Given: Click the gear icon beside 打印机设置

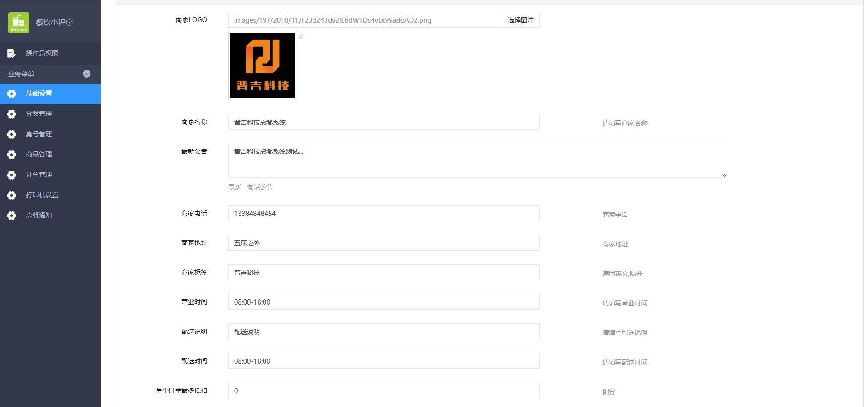Looking at the screenshot, I should pos(12,195).
